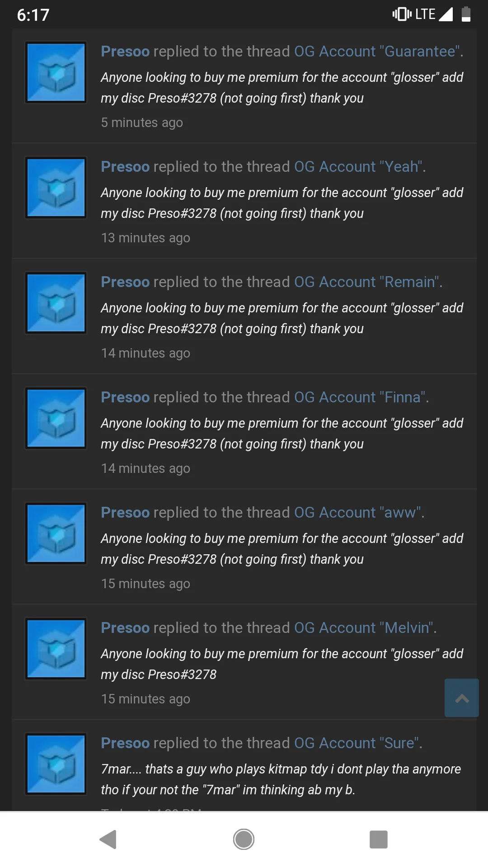Open Presoo's avatar beside the "Sure" reply

[x=56, y=764]
